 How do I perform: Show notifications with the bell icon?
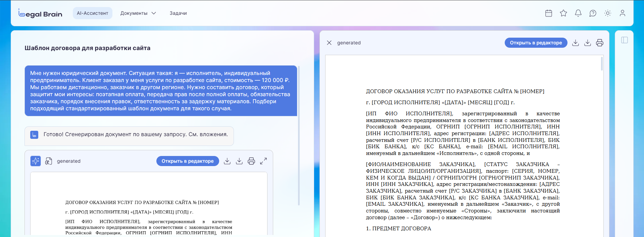click(578, 13)
